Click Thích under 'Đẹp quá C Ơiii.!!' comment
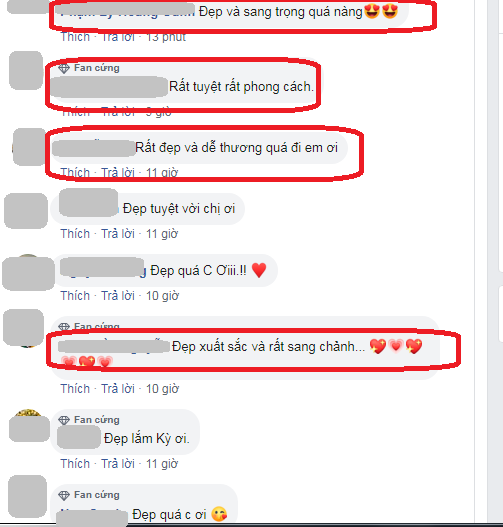The image size is (503, 527). 75,296
